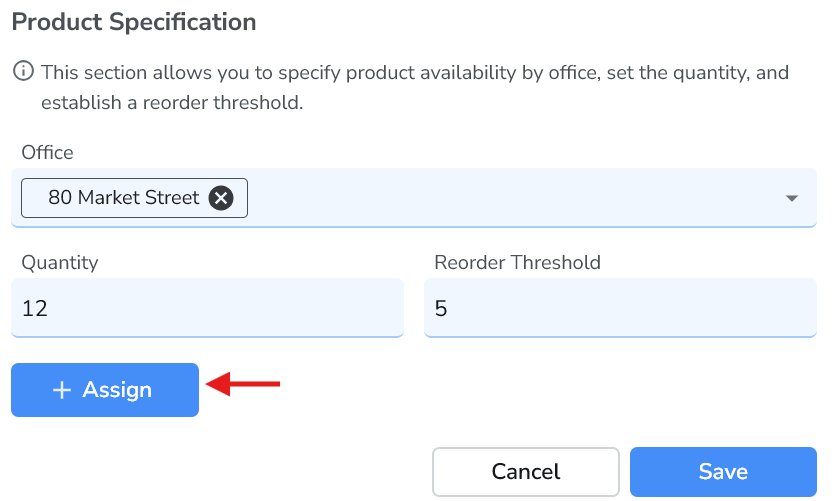Focus the Quantity input field
This screenshot has height=501, width=832.
tap(207, 308)
